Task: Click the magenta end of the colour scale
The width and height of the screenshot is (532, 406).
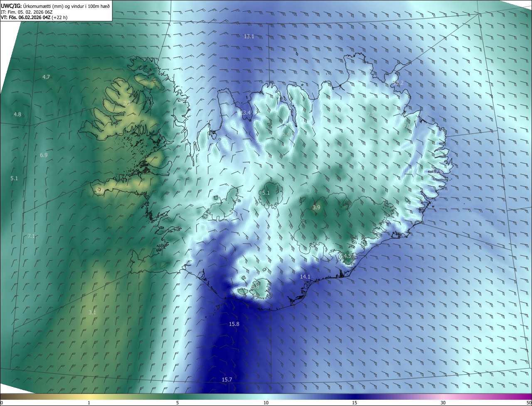Action: 527,397
